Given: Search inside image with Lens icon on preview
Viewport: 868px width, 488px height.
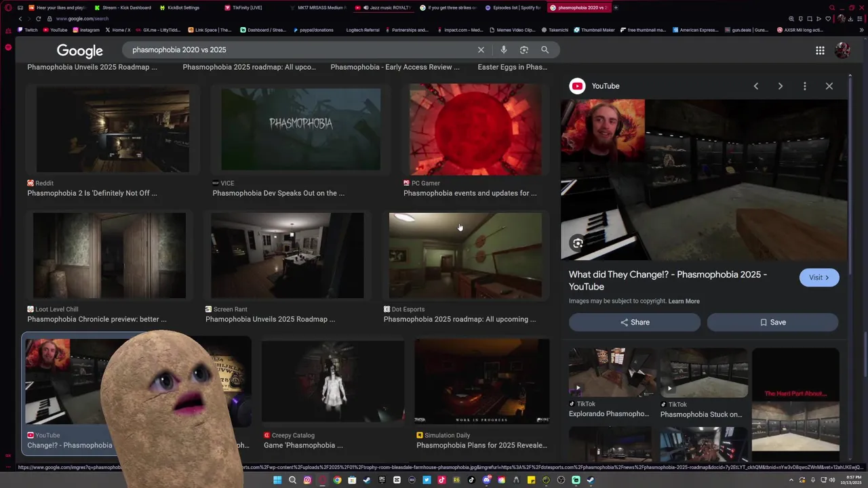Looking at the screenshot, I should click(x=578, y=243).
